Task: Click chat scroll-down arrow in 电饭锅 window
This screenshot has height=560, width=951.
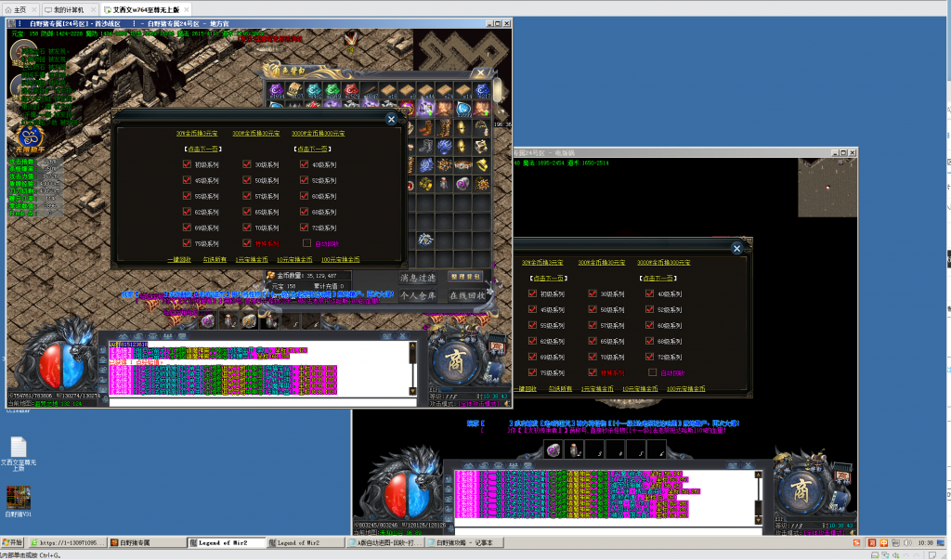Action: (758, 520)
